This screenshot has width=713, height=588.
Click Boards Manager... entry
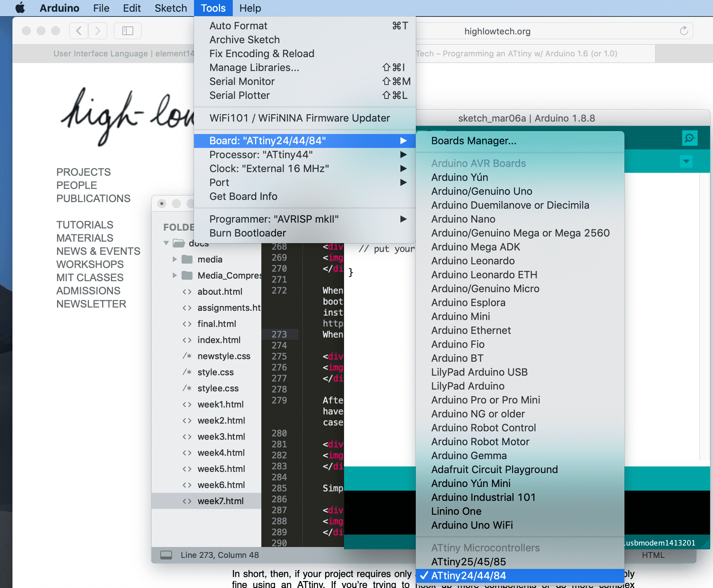[x=474, y=141]
